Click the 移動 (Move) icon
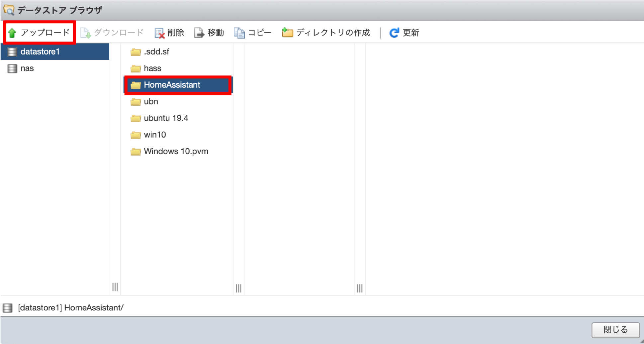Screen dimensions: 644x344 click(199, 32)
